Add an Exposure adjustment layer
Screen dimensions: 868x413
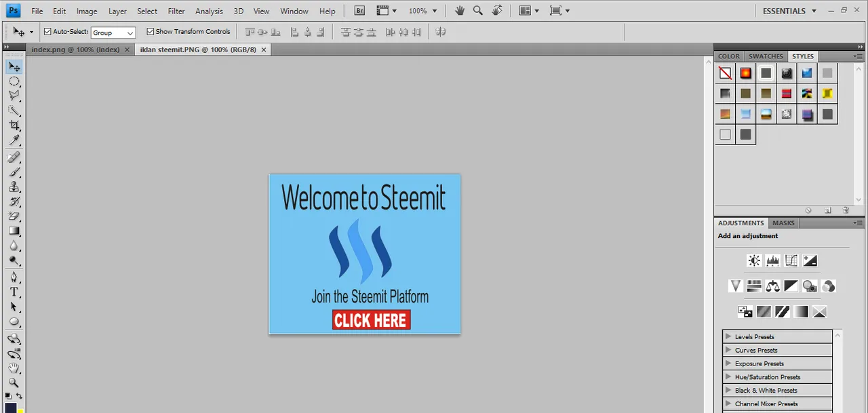point(810,260)
